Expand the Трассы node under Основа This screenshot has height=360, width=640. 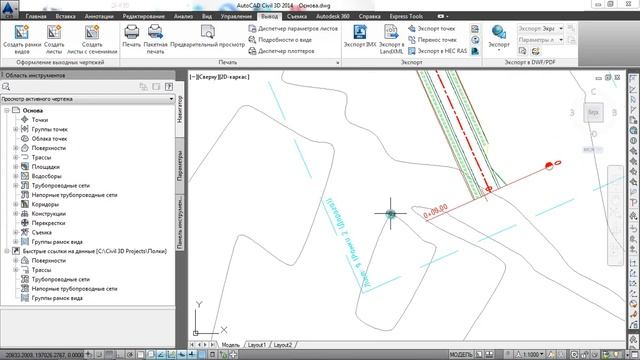(x=16, y=157)
